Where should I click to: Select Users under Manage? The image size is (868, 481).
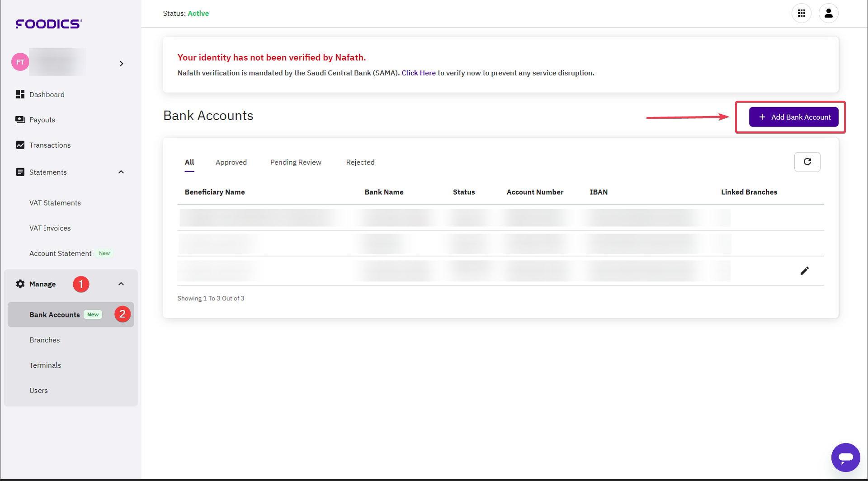coord(38,390)
